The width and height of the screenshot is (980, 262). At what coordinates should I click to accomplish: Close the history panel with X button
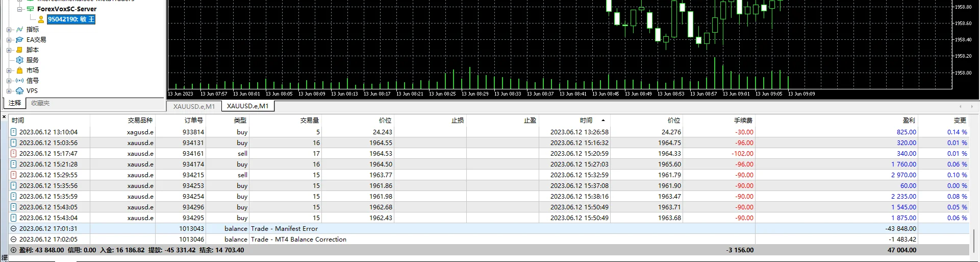pos(4,117)
